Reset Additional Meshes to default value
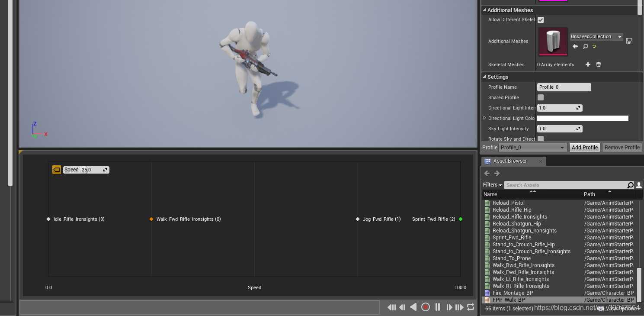 [x=594, y=46]
